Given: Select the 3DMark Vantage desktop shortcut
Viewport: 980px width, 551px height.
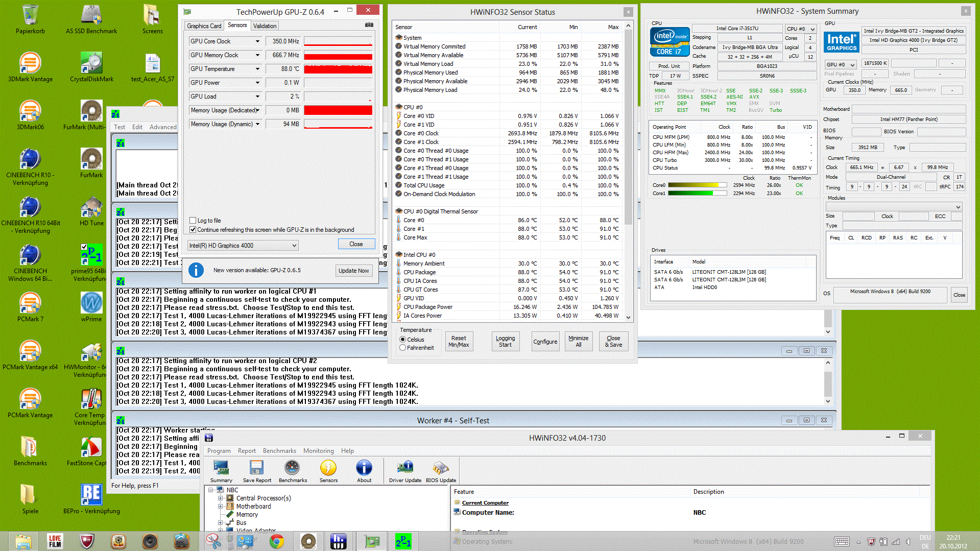Looking at the screenshot, I should (30, 67).
